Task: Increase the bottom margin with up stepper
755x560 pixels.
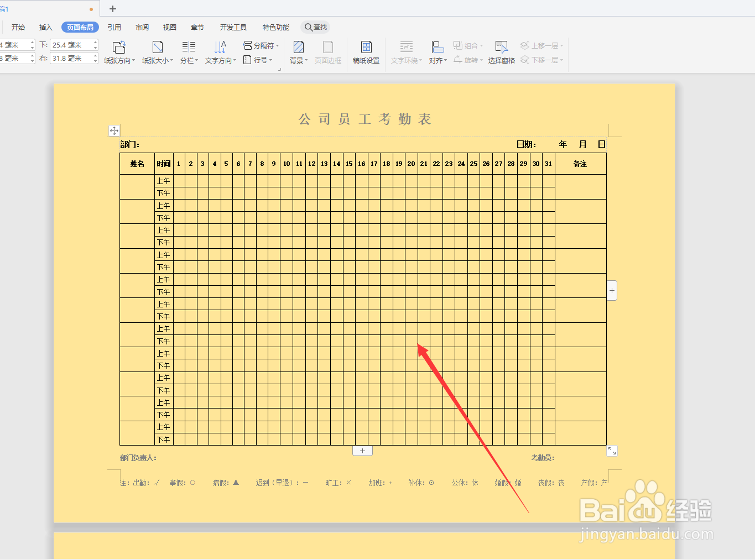Action: tap(96, 42)
